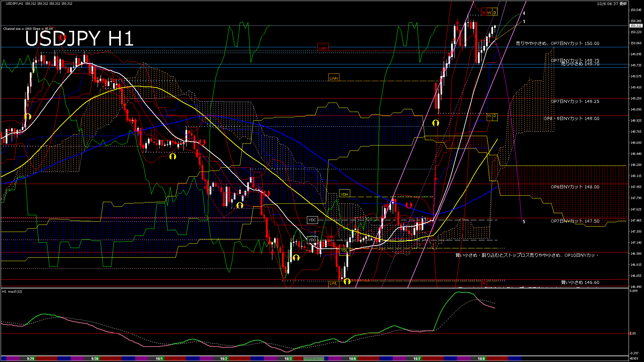Click the 10/8 date marker
The image size is (644, 362).
pos(481,359)
